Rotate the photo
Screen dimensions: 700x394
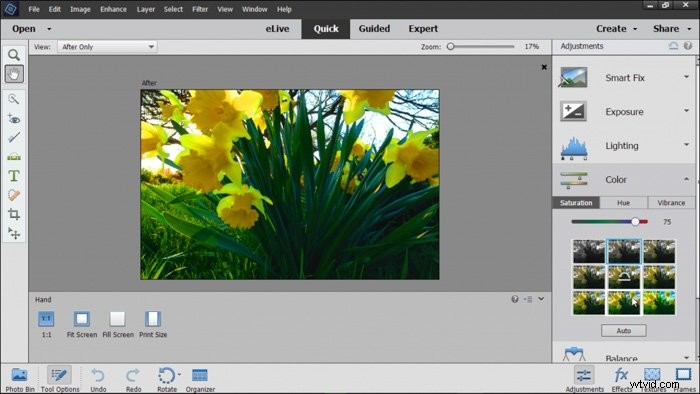167,379
